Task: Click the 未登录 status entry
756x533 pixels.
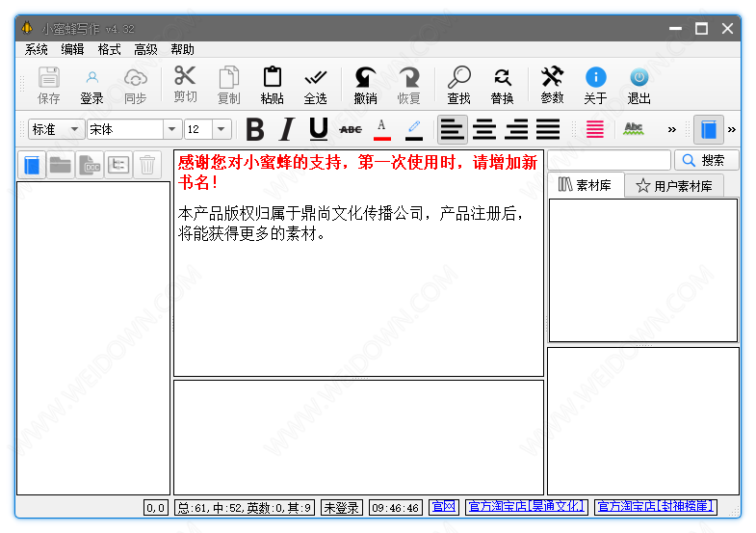Action: [x=341, y=507]
